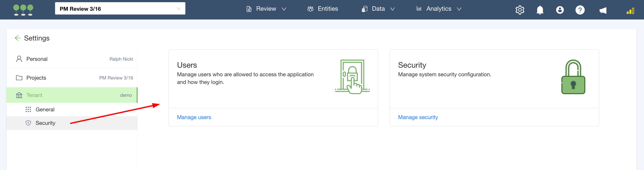Open the user account avatar icon
The height and width of the screenshot is (170, 644).
pos(560,10)
